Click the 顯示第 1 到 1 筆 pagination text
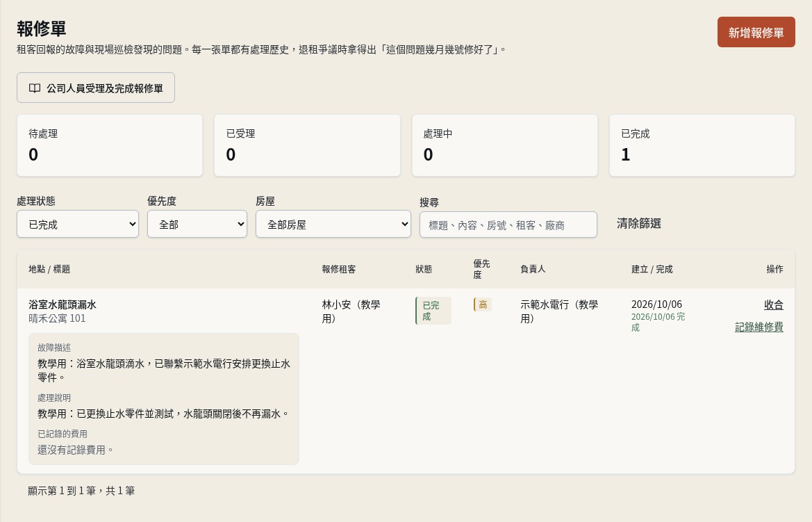This screenshot has height=522, width=812. tap(81, 491)
